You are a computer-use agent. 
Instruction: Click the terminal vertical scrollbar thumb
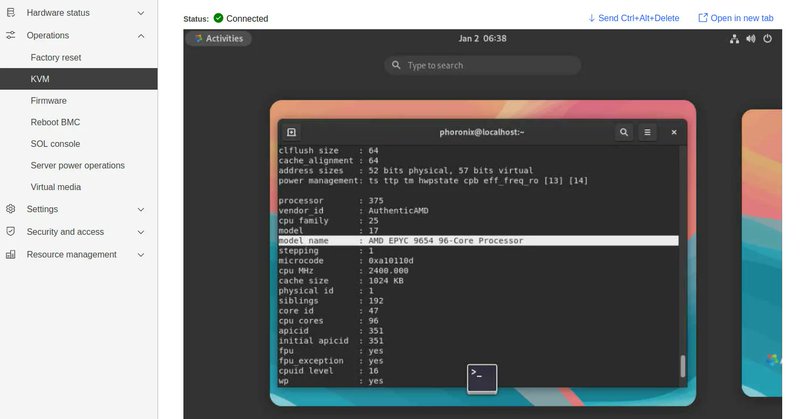point(683,366)
